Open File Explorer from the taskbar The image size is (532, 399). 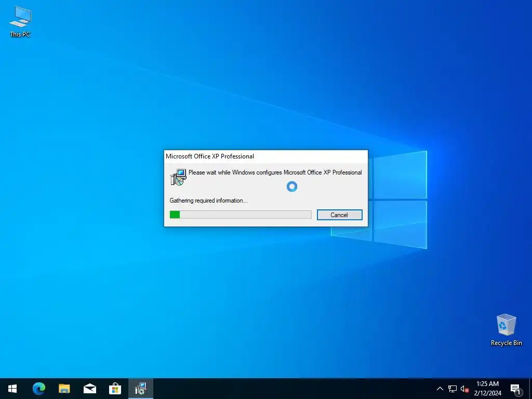tap(64, 389)
